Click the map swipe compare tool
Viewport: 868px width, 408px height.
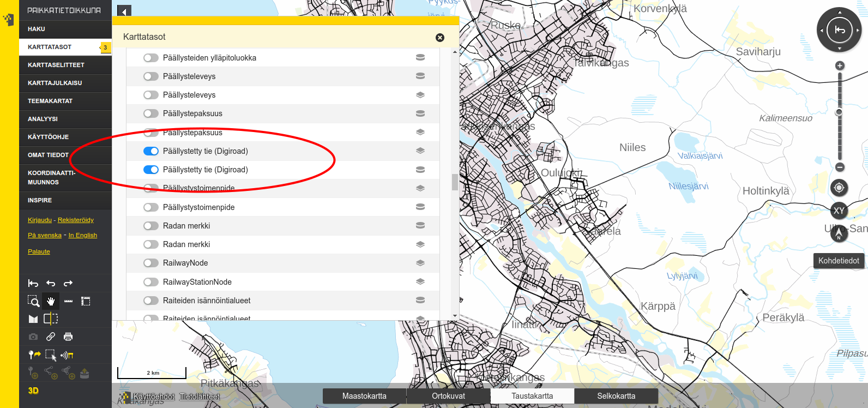pos(51,319)
